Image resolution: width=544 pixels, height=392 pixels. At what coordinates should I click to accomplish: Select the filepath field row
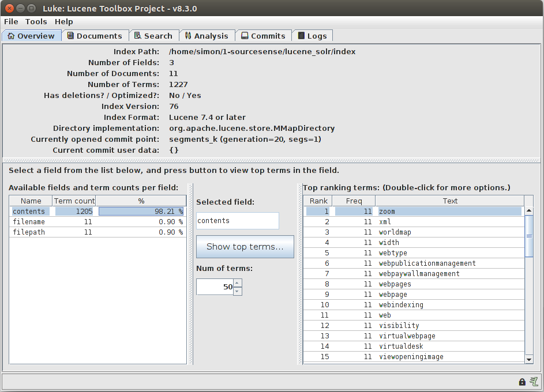point(98,232)
